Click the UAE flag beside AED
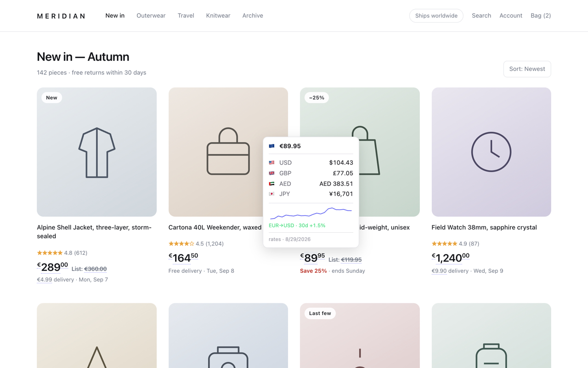The width and height of the screenshot is (588, 368). tap(271, 184)
